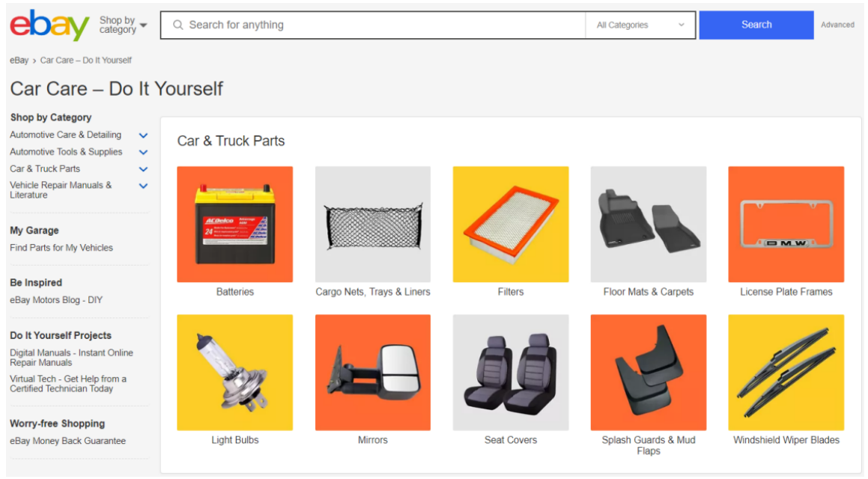Click the cargo net product image
Viewport: 868px width, 479px height.
click(372, 224)
